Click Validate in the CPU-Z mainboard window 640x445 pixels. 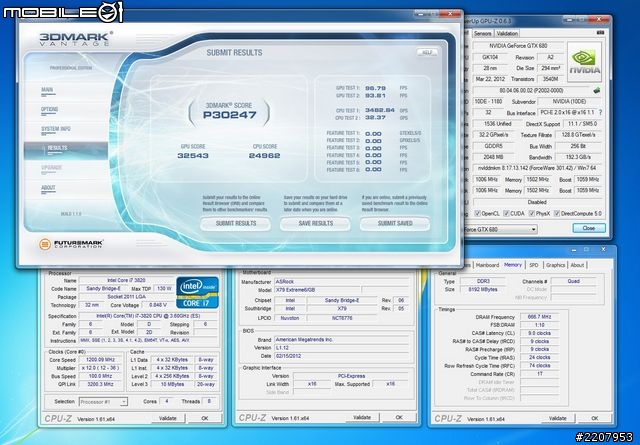pos(362,417)
